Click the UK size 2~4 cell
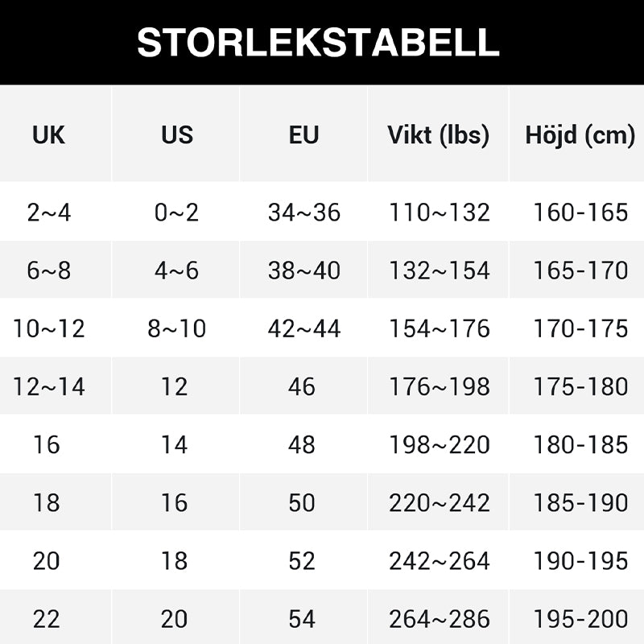 48,213
